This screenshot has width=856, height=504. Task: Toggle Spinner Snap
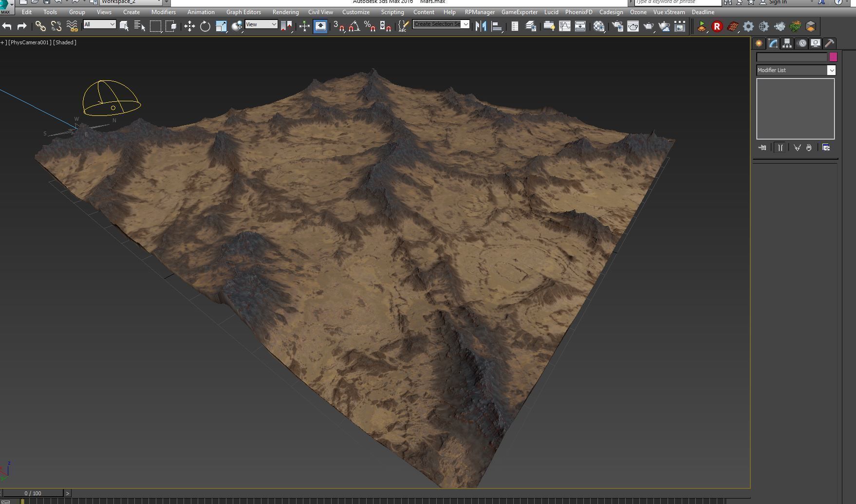[386, 26]
